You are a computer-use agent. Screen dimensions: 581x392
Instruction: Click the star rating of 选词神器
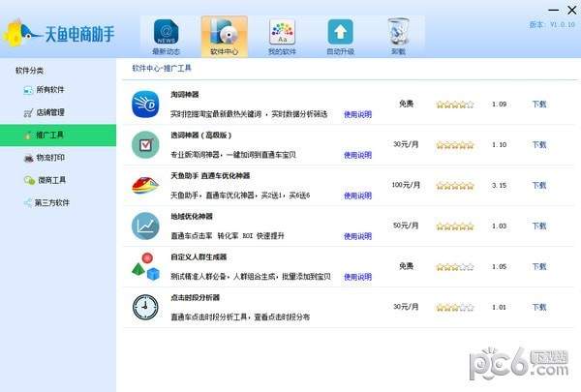tap(454, 144)
